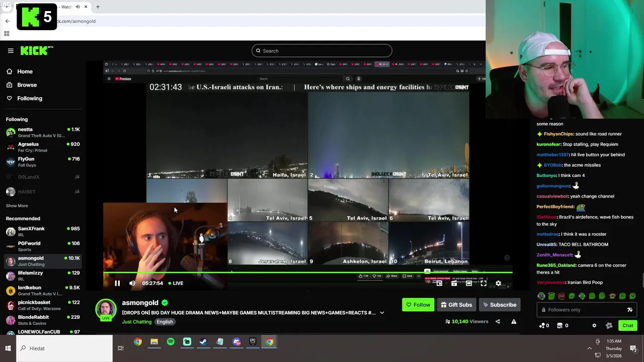This screenshot has height=362, width=644.
Task: Insert the first quick emote in chat
Action: pos(541,296)
